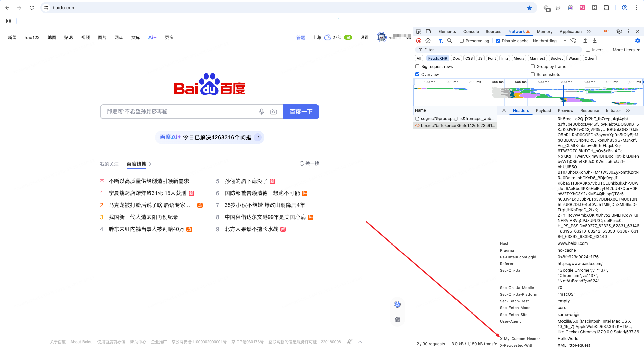
Task: Click the issues counter badge
Action: coord(607,31)
